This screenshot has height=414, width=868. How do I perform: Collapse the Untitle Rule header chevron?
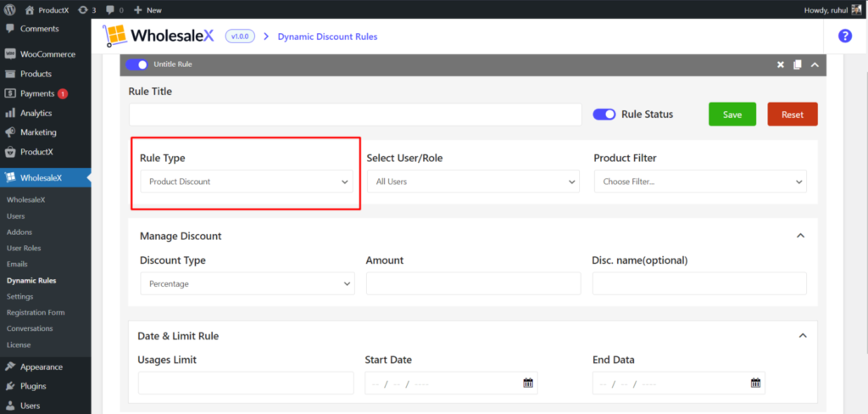coord(815,64)
